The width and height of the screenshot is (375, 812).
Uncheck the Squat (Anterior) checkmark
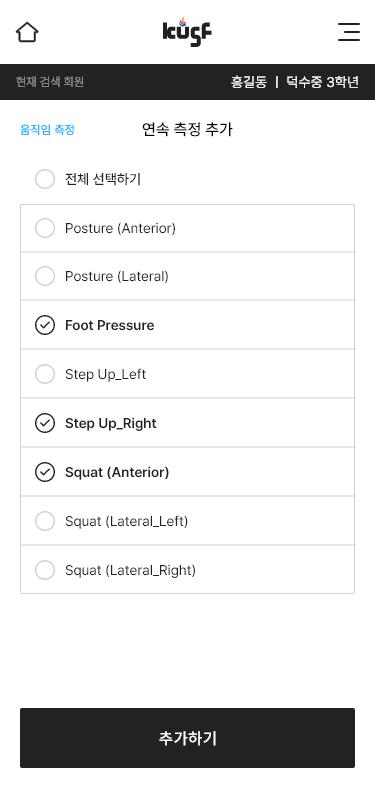45,472
